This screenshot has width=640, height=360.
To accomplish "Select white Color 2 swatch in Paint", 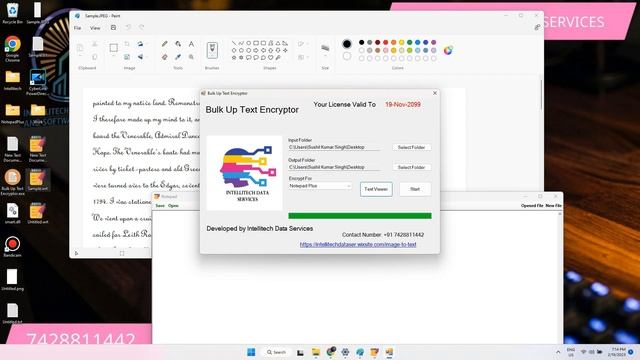I will click(347, 56).
